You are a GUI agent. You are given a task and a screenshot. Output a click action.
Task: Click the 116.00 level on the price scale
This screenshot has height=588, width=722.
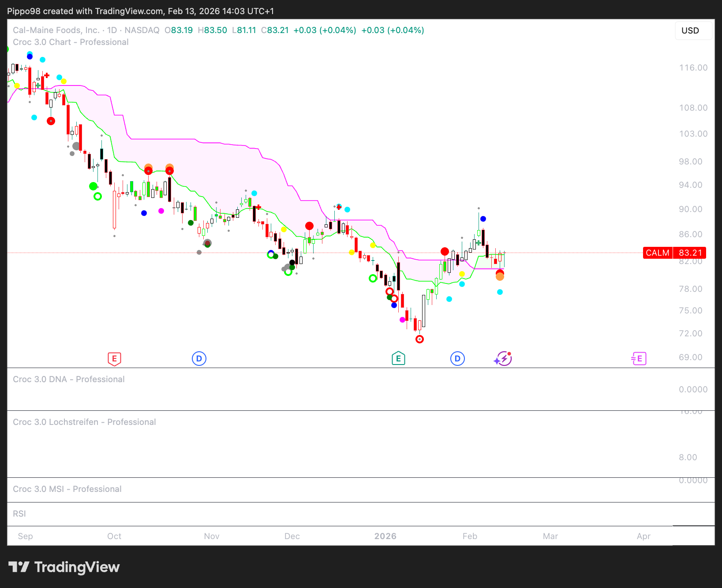pyautogui.click(x=693, y=67)
